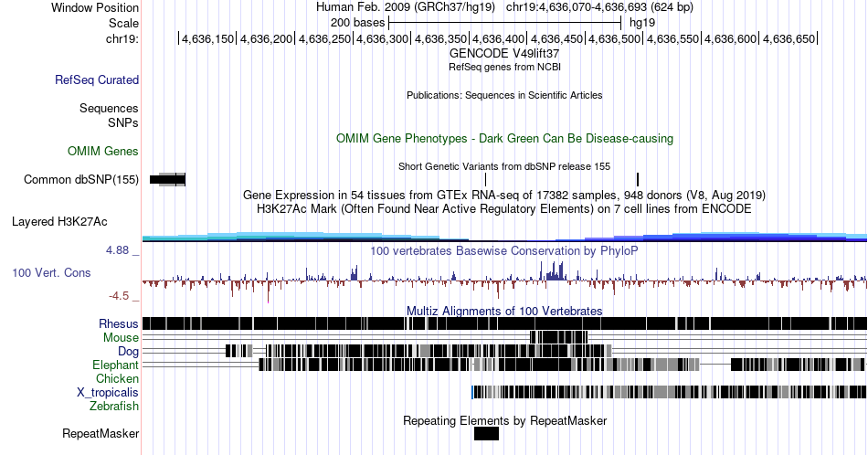
Task: Click the GTEx Gene Expression title text
Action: [504, 195]
